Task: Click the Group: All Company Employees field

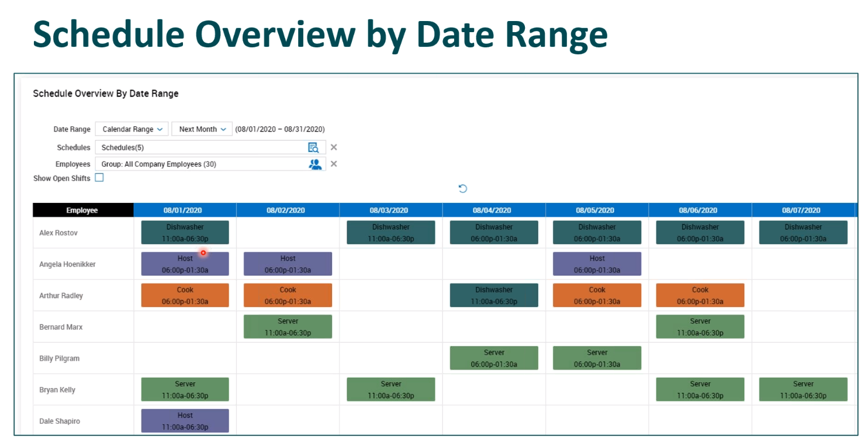Action: pos(210,164)
